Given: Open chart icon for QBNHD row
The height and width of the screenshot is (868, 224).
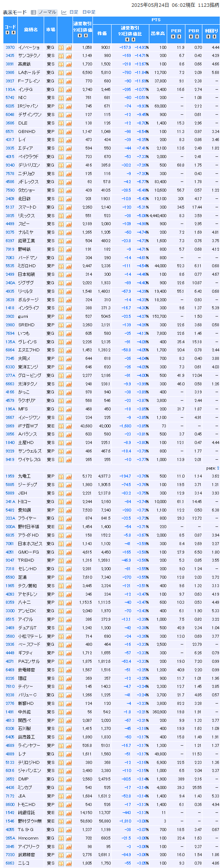Looking at the screenshot, I should click(68, 131).
